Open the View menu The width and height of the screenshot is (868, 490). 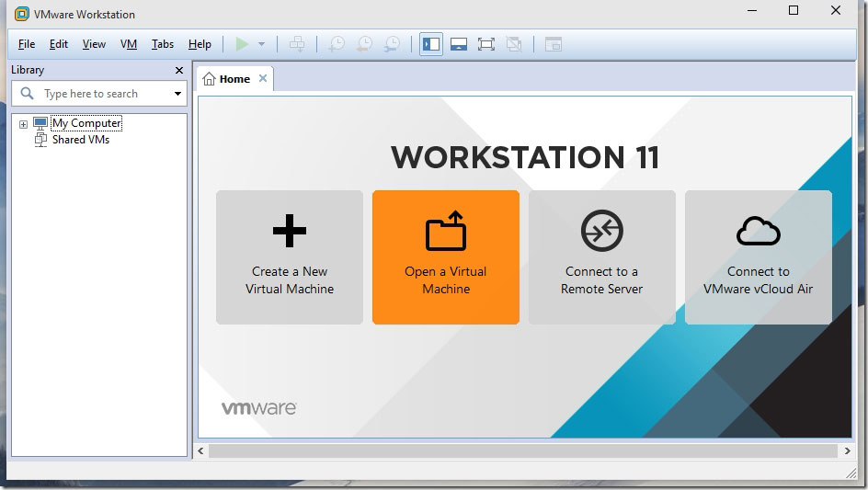coord(94,44)
